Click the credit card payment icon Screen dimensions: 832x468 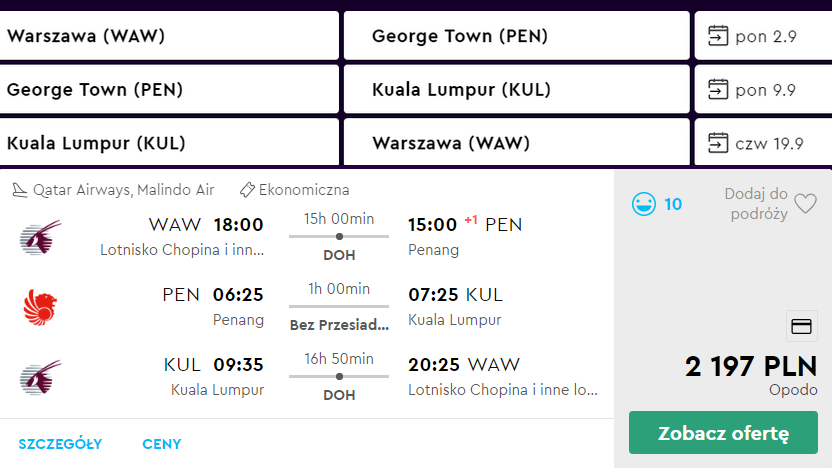(801, 326)
